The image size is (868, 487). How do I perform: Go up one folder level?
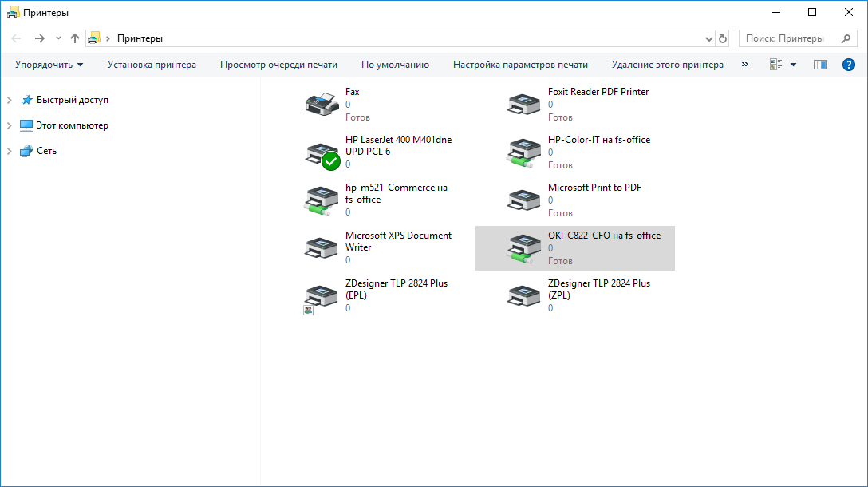pos(75,38)
